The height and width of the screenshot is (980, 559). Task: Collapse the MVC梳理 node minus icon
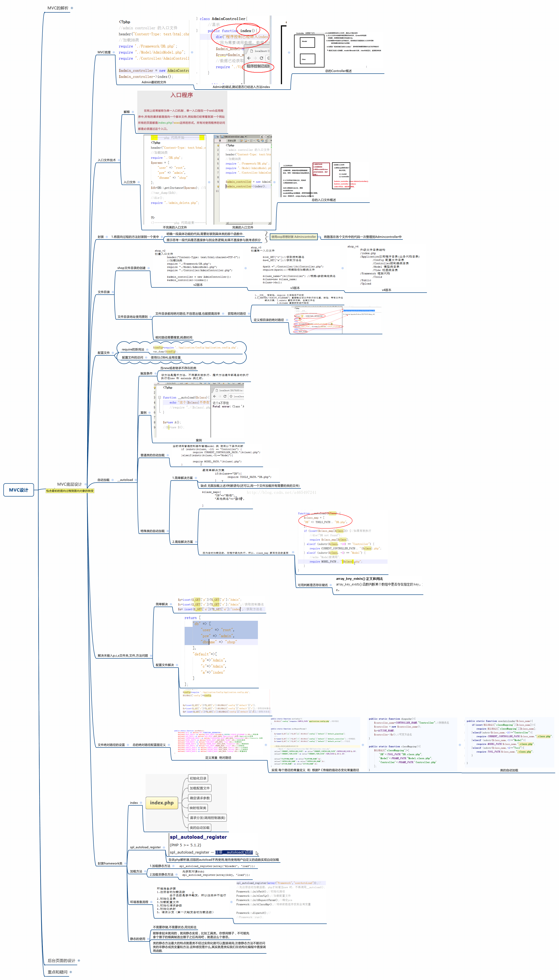114,52
